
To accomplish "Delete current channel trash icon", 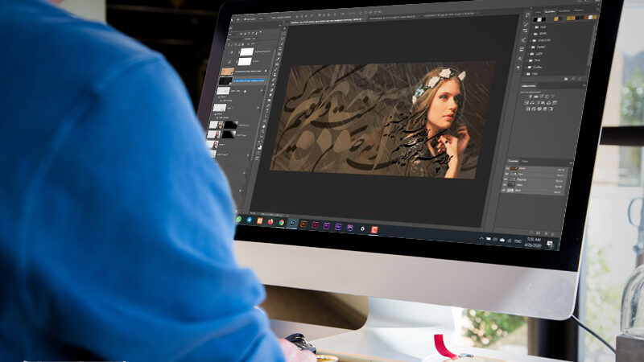I will tap(553, 234).
